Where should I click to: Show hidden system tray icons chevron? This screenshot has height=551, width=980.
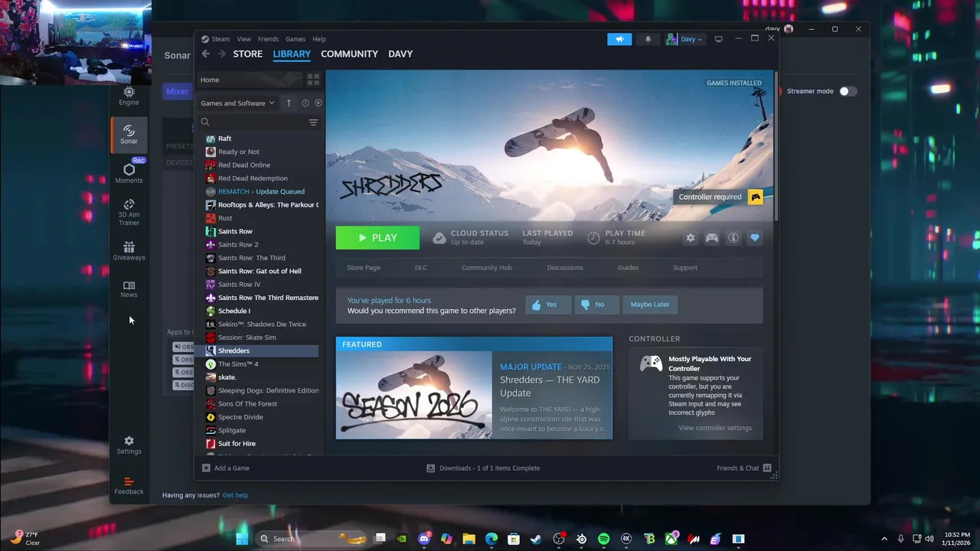[884, 539]
